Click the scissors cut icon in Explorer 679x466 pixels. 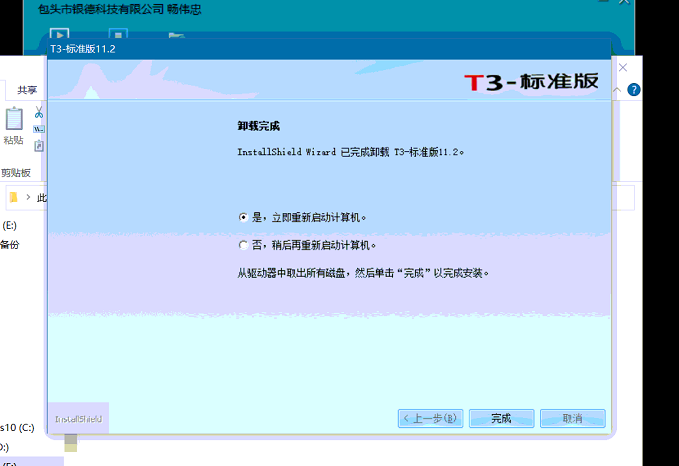(39, 113)
